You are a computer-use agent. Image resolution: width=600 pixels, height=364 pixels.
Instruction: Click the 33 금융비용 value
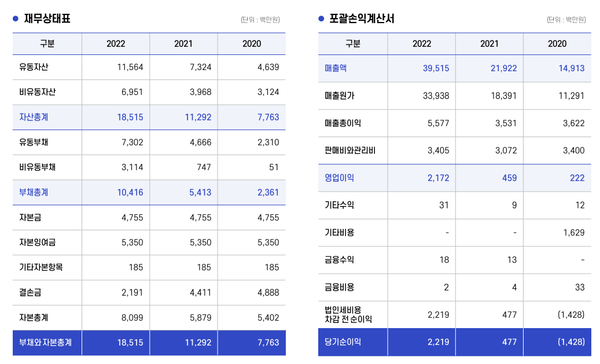click(x=580, y=287)
